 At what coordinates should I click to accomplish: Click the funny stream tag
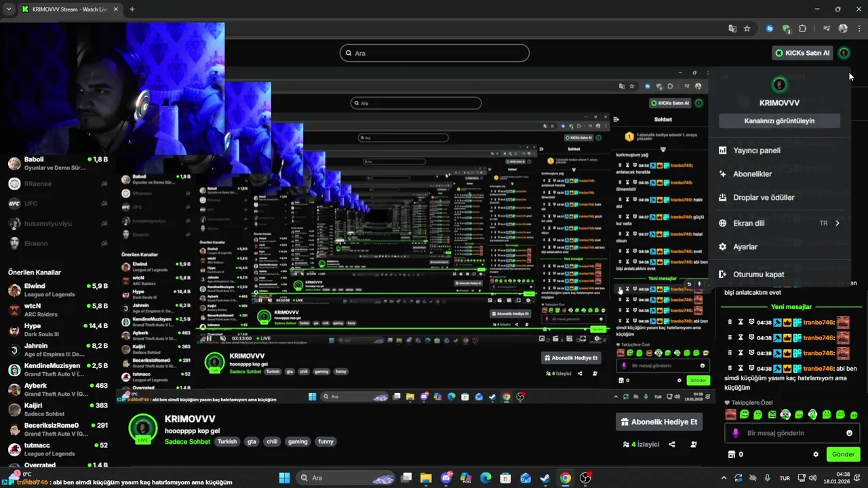click(326, 441)
